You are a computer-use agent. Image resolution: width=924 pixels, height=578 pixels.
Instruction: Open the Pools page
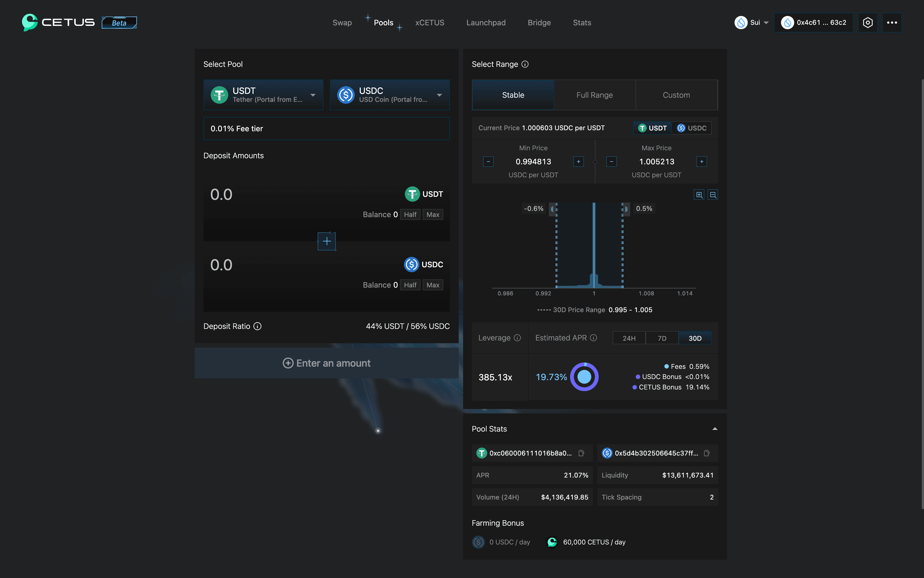tap(383, 23)
